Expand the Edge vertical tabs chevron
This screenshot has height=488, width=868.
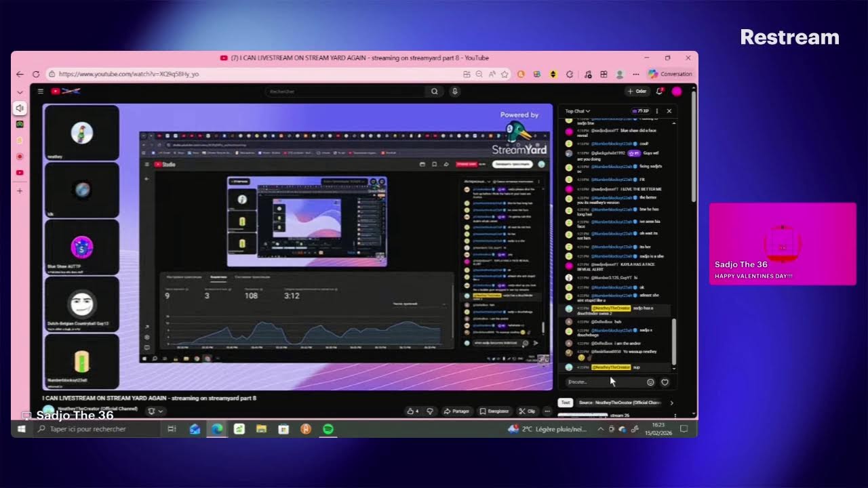(x=20, y=91)
